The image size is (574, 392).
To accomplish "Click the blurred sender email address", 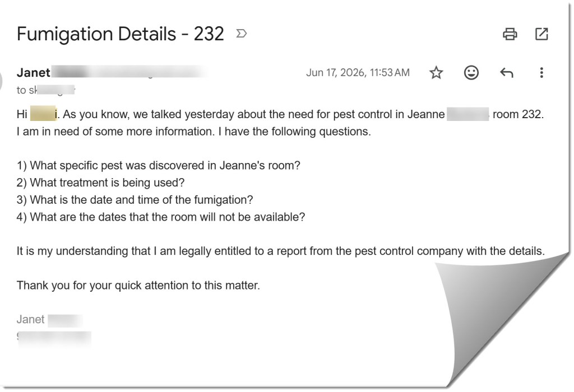I will click(x=129, y=72).
